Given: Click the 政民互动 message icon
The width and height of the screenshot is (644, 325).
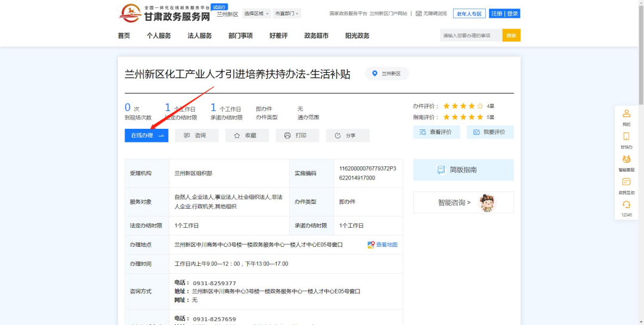Looking at the screenshot, I should [x=626, y=182].
